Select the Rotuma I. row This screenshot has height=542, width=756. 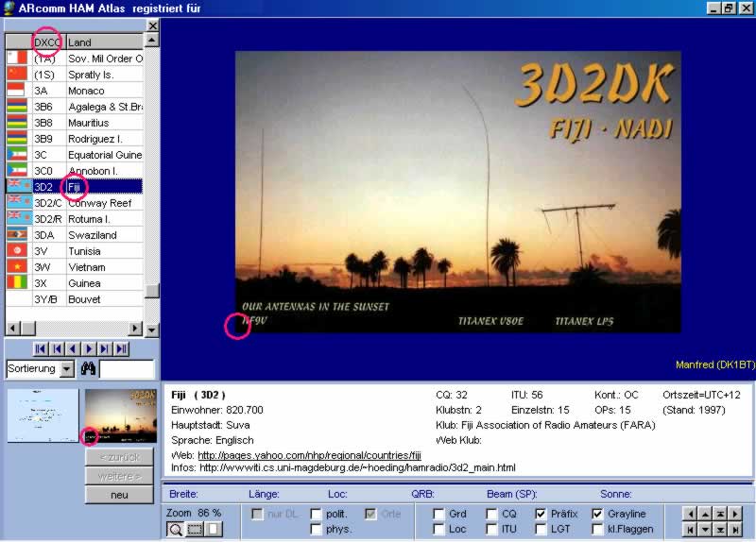click(x=75, y=219)
